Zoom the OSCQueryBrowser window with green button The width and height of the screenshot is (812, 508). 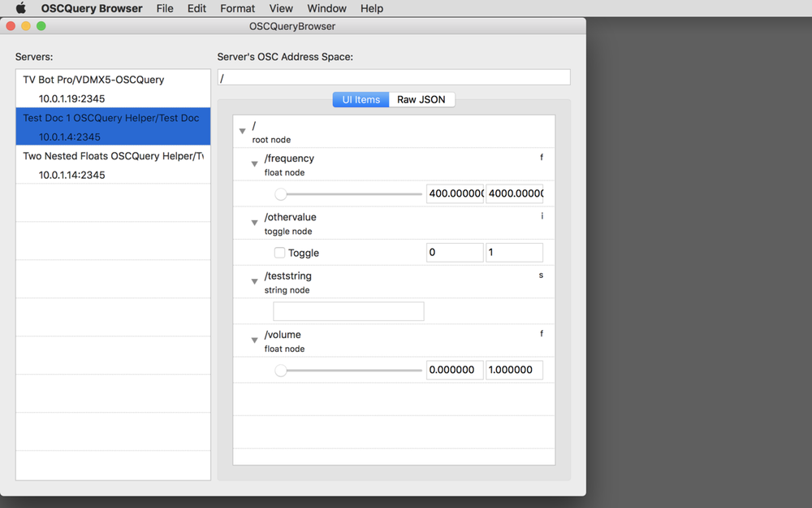tap(41, 26)
